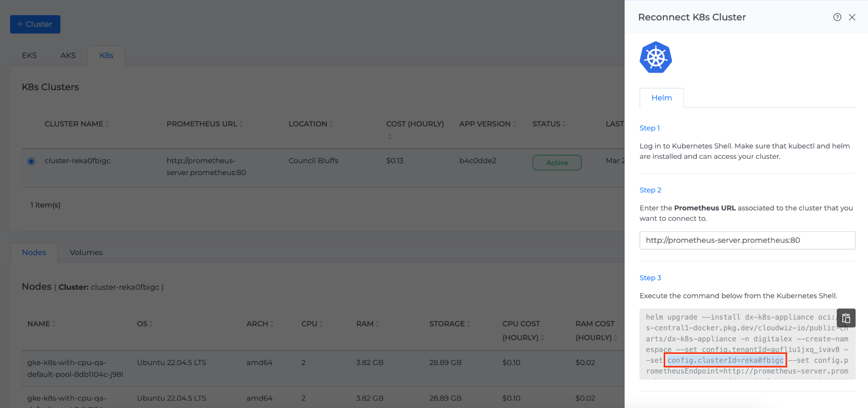The height and width of the screenshot is (408, 868).
Task: Sort by Prometheus URL column arrows
Action: (x=241, y=124)
